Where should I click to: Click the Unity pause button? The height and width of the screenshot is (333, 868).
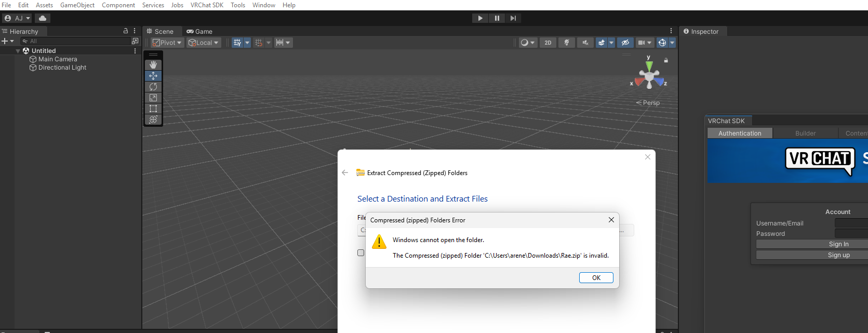click(x=497, y=18)
